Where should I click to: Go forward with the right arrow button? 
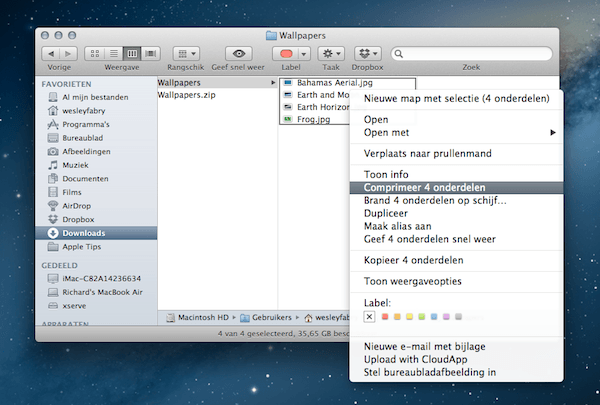[x=68, y=54]
